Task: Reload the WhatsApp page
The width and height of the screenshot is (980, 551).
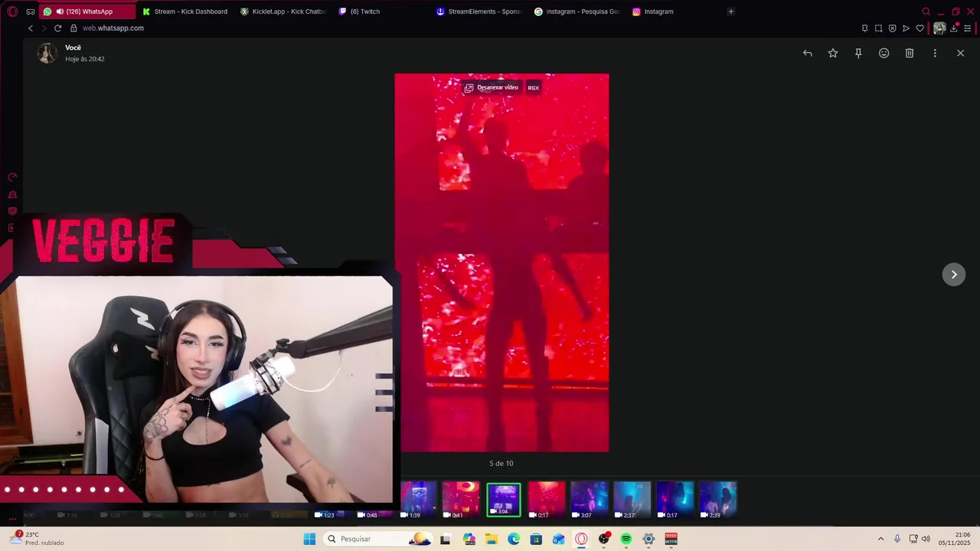Action: pos(57,28)
